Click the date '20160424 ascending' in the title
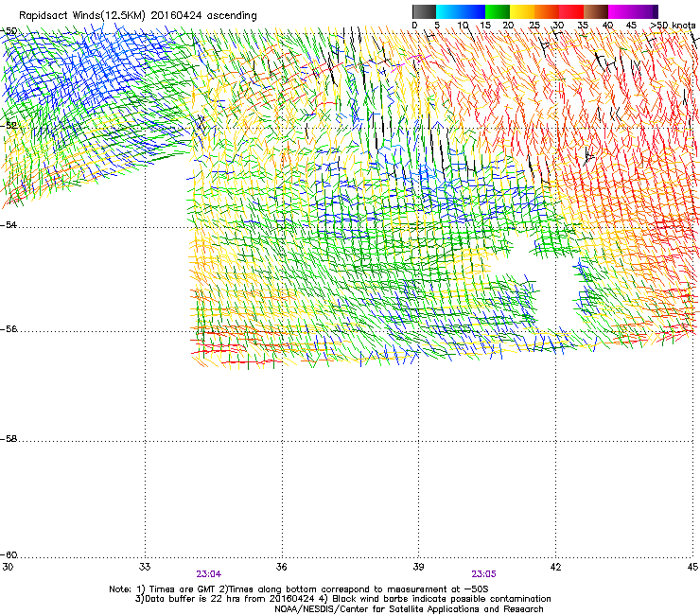 (203, 16)
